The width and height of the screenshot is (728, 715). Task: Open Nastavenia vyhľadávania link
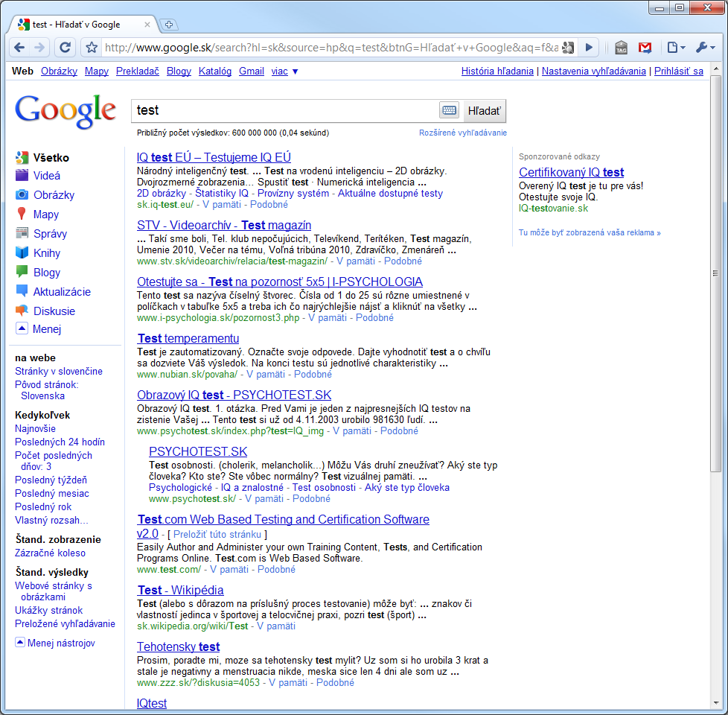[594, 71]
